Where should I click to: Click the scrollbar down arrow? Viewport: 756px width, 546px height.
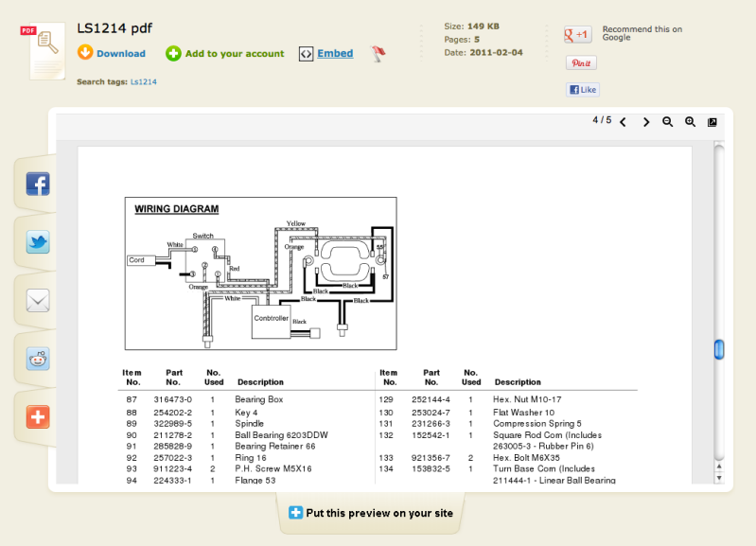click(719, 478)
